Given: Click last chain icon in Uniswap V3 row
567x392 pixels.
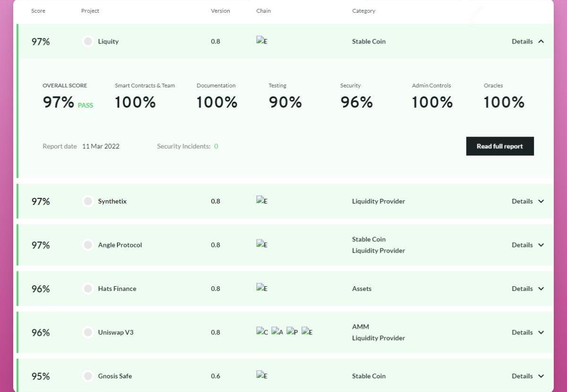Looking at the screenshot, I should point(307,332).
